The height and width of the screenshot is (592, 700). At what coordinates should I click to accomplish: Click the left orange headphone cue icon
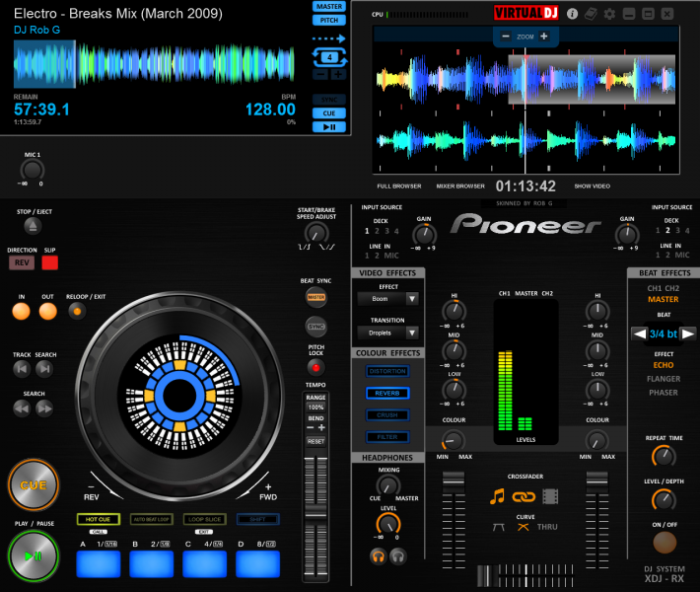point(379,556)
